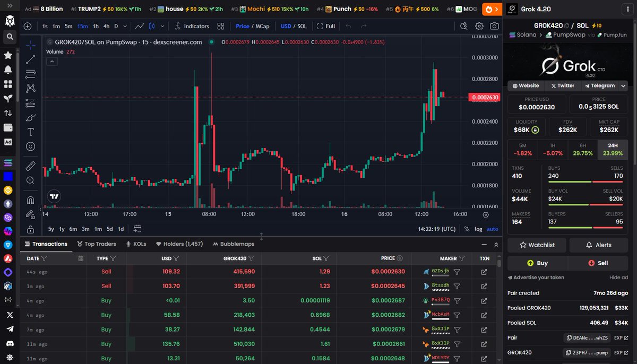Expand the Telegram links dropdown
Viewport: 637px width, 364px height.
click(x=622, y=85)
